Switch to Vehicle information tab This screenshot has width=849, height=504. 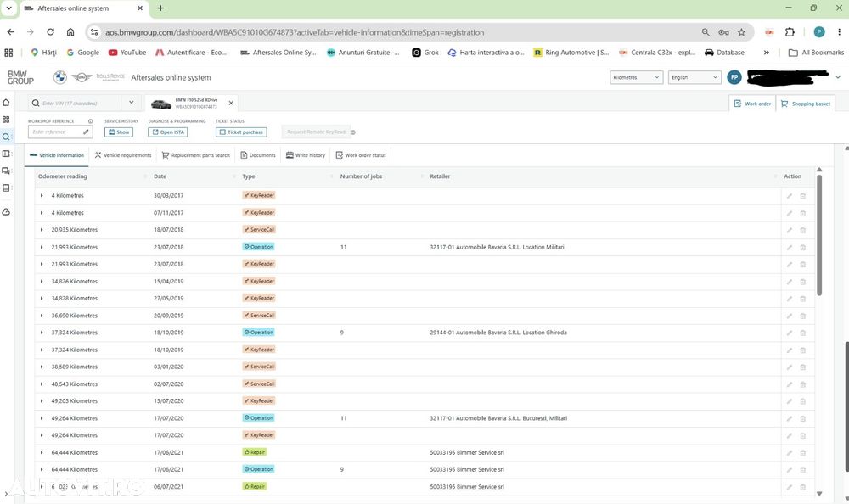pos(57,155)
